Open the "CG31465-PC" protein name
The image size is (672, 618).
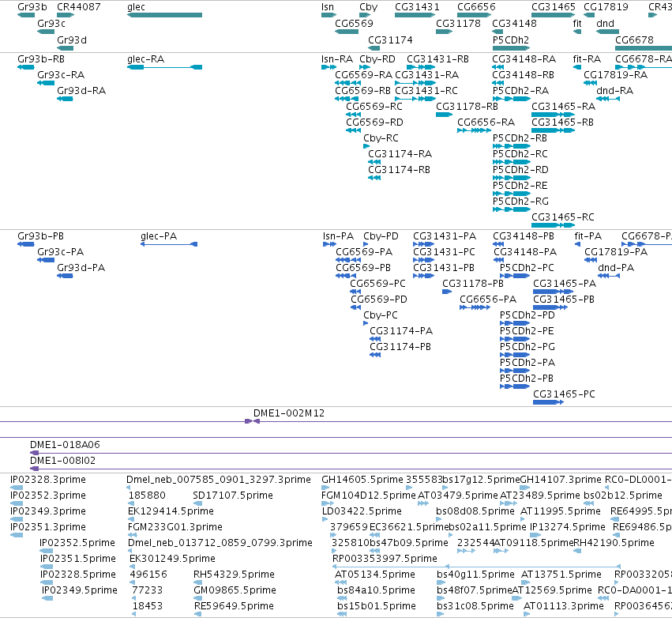564,394
